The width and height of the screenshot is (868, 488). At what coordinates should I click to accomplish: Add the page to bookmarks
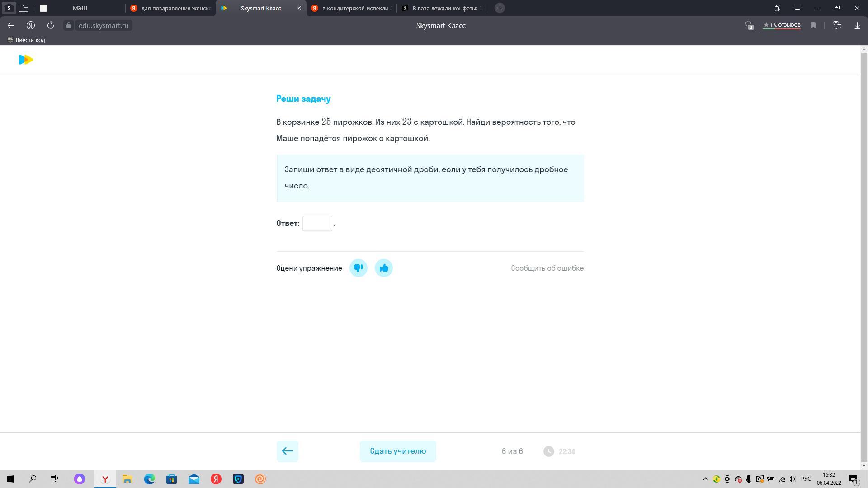(x=813, y=25)
